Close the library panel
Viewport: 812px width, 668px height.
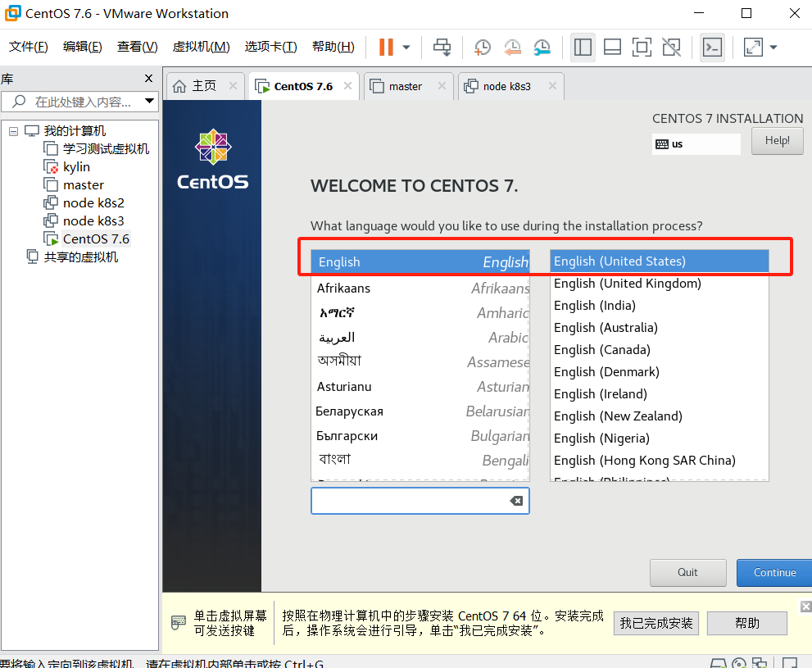click(148, 78)
